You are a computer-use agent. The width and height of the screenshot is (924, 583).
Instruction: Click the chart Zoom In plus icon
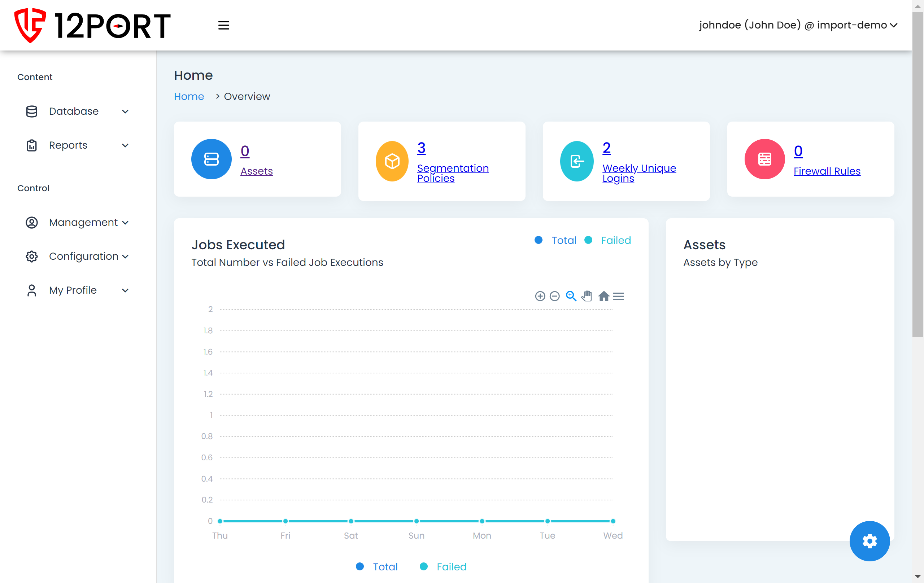[x=540, y=296]
